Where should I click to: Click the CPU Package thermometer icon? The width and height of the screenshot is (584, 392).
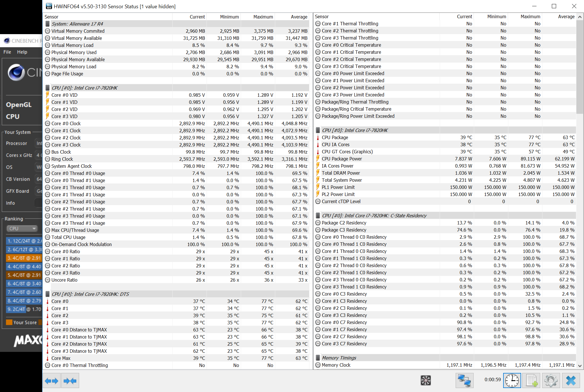coord(318,137)
